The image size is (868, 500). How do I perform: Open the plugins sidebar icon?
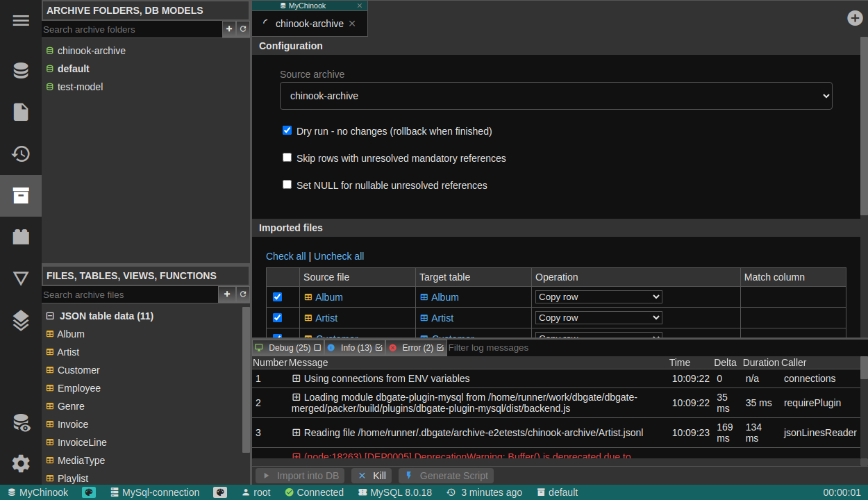pyautogui.click(x=21, y=237)
